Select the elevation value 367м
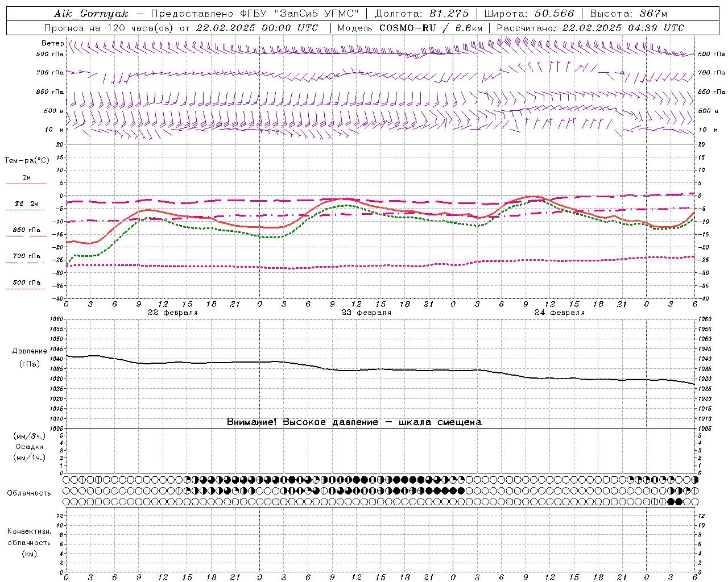The height and width of the screenshot is (582, 728). tap(653, 14)
